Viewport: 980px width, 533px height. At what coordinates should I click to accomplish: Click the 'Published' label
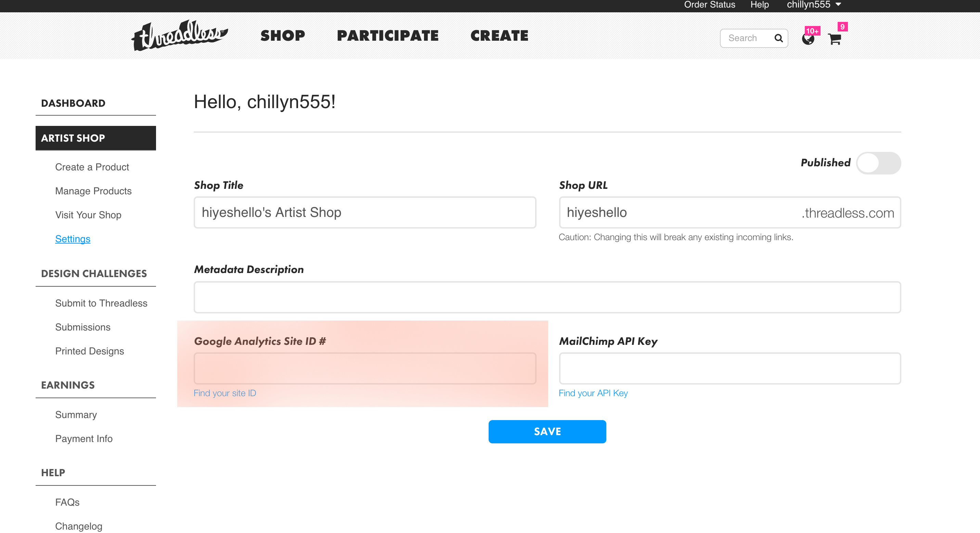tap(825, 163)
